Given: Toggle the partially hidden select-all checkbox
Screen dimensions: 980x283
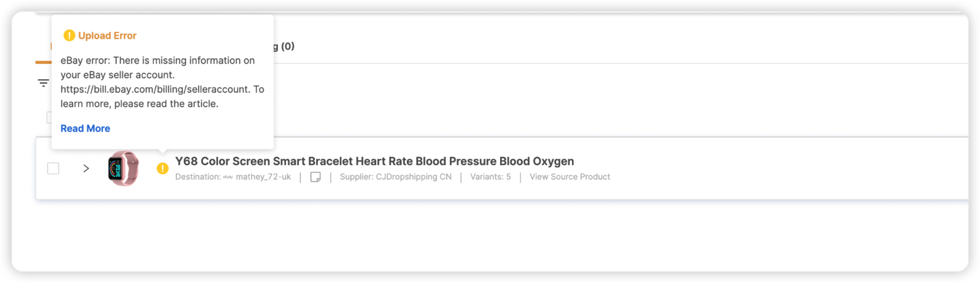Looking at the screenshot, I should coord(49,117).
